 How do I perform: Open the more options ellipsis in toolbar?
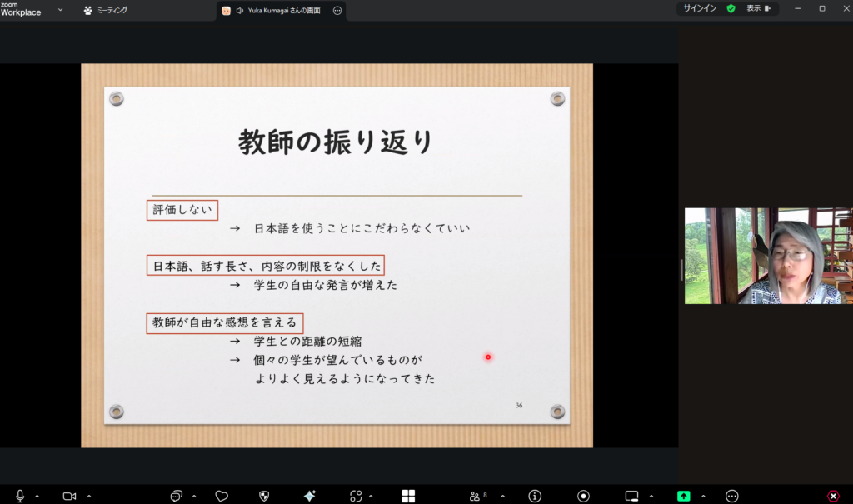point(732,496)
